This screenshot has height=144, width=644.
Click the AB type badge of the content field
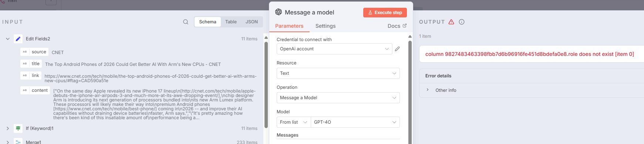pyautogui.click(x=25, y=90)
